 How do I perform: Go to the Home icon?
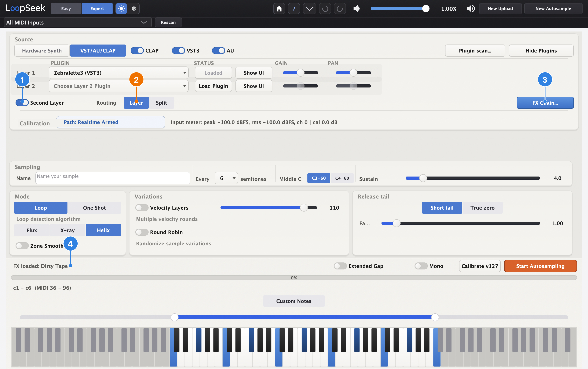point(279,9)
